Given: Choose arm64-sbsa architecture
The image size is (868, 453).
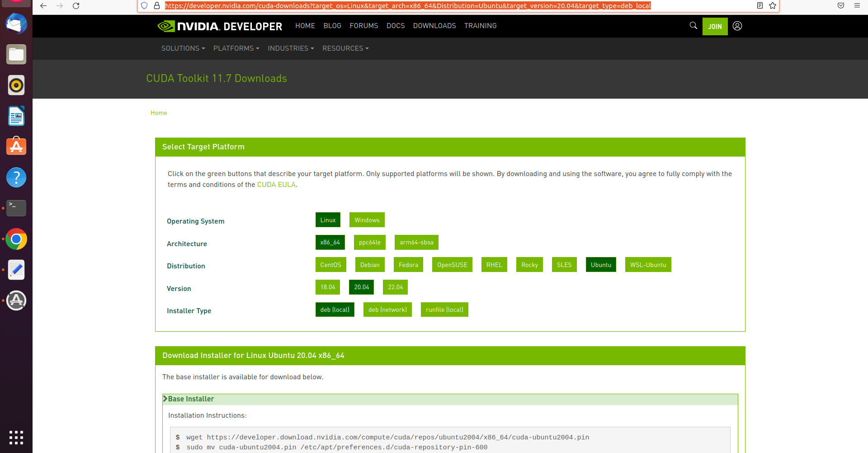Looking at the screenshot, I should (416, 243).
